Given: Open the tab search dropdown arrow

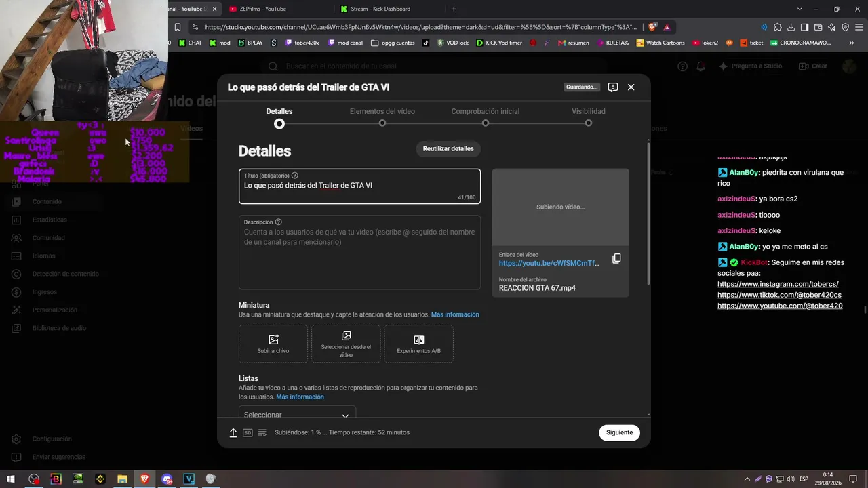Looking at the screenshot, I should click(x=800, y=9).
